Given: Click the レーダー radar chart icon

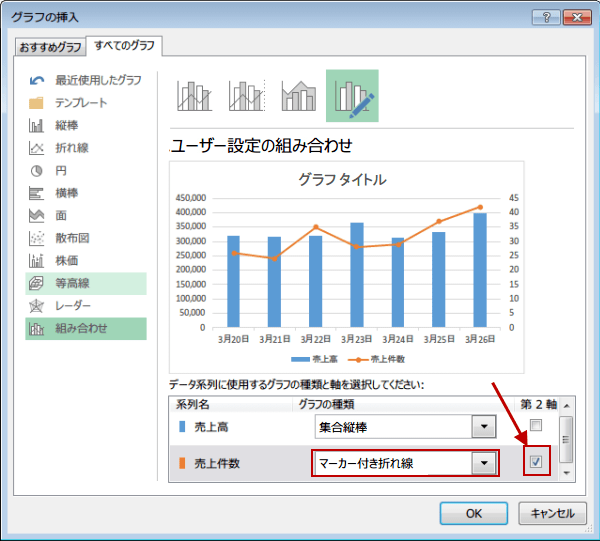Looking at the screenshot, I should 36,306.
